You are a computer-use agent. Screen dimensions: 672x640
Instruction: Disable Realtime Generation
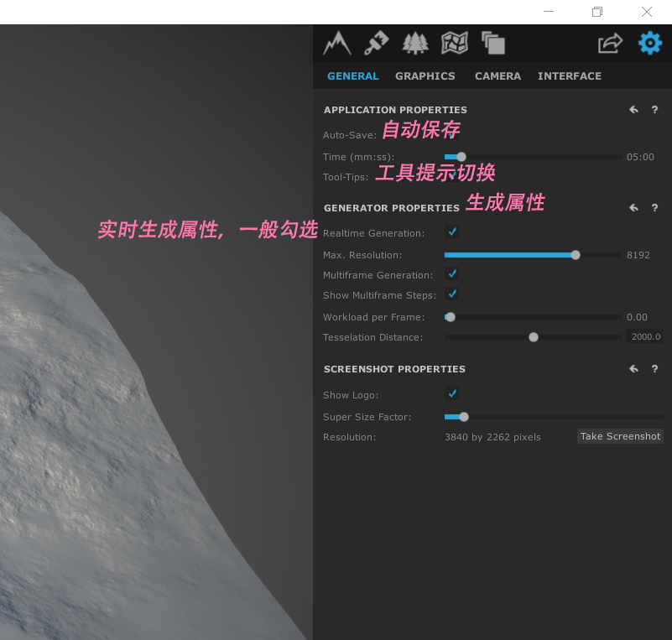(451, 232)
